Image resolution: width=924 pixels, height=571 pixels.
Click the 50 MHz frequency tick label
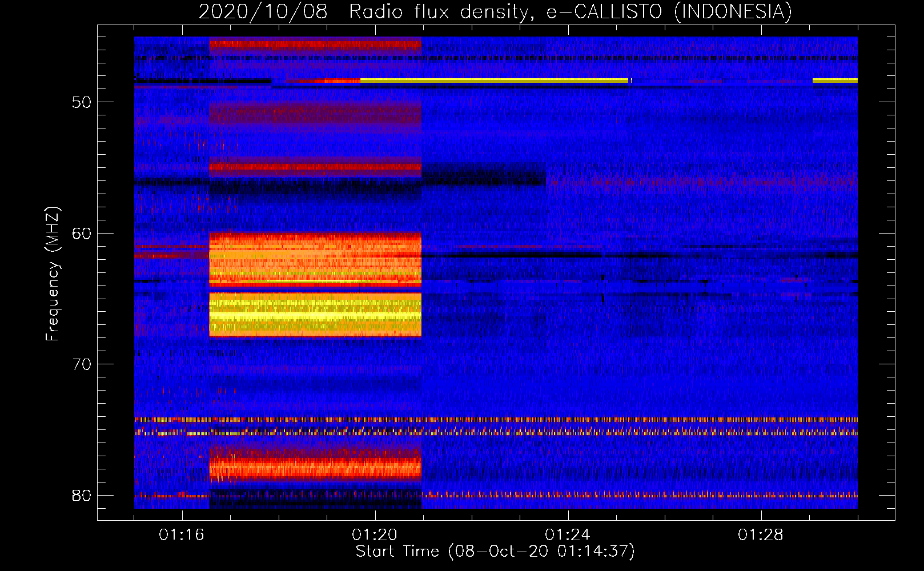pos(82,103)
